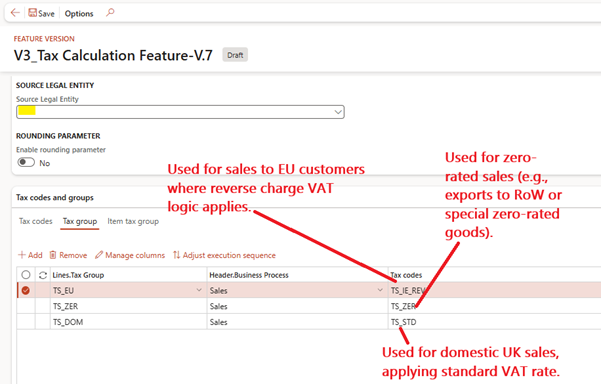Viewport: 601px width, 384px height.
Task: Click the search magnifier icon
Action: [x=110, y=13]
